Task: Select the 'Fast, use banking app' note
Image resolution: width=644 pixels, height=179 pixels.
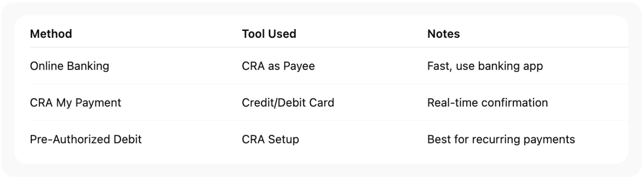Action: tap(485, 66)
